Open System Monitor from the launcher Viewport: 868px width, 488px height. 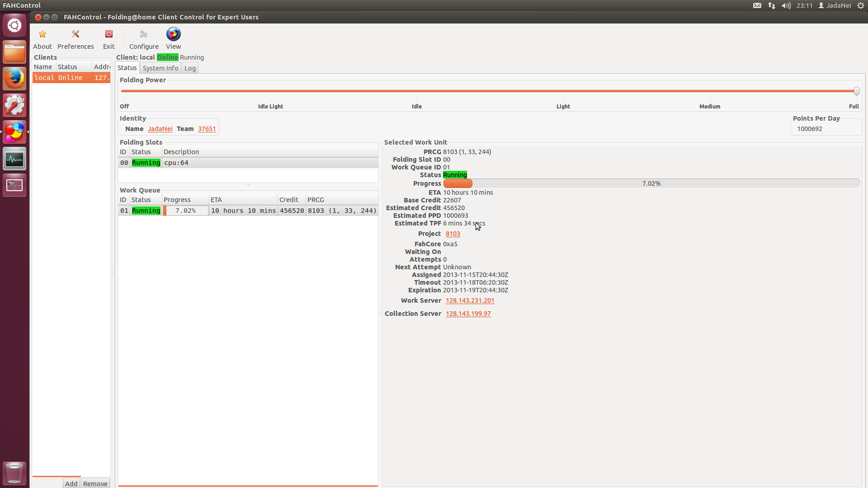coord(14,159)
